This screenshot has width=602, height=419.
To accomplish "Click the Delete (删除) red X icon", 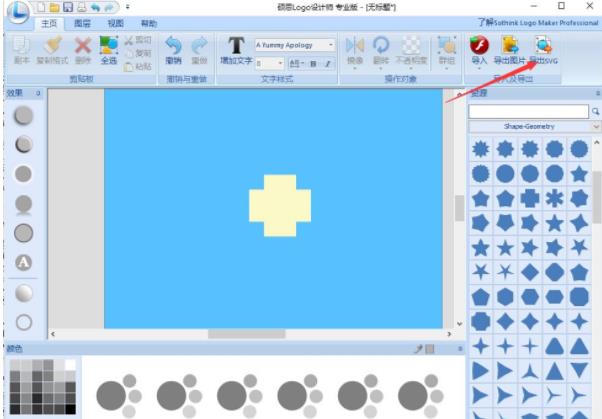I will (x=83, y=46).
